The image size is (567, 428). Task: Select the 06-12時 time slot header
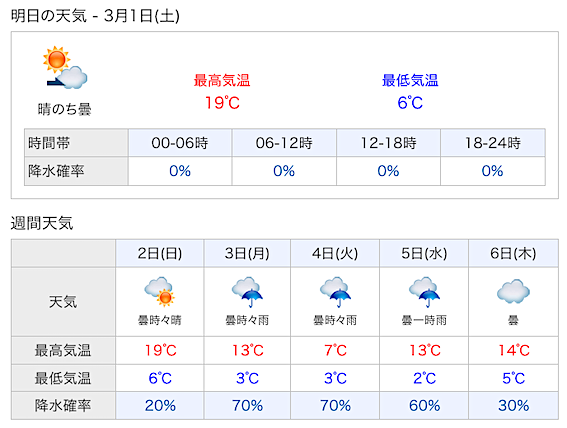click(x=284, y=143)
